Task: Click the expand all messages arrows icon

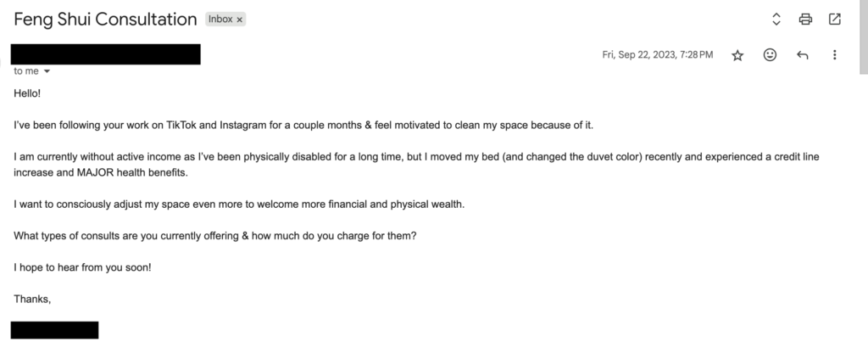Action: click(x=776, y=20)
